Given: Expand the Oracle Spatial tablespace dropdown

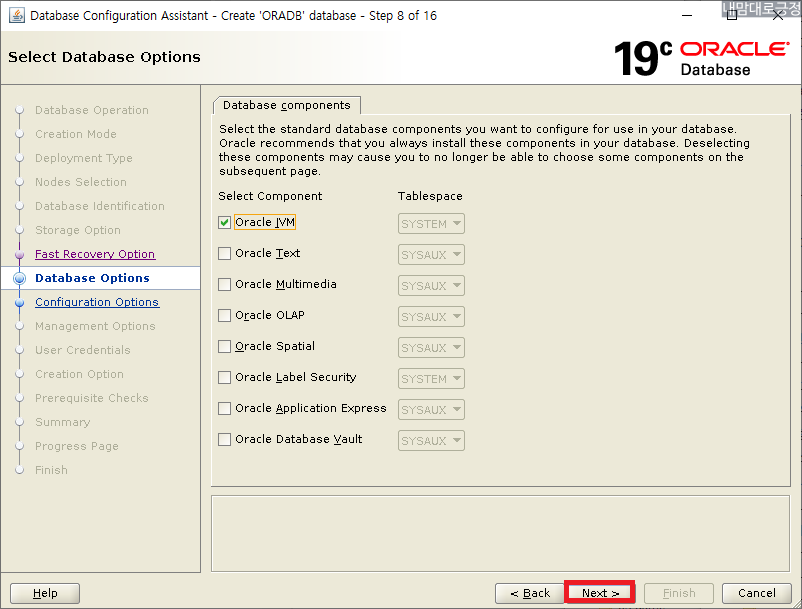Looking at the screenshot, I should tap(431, 348).
